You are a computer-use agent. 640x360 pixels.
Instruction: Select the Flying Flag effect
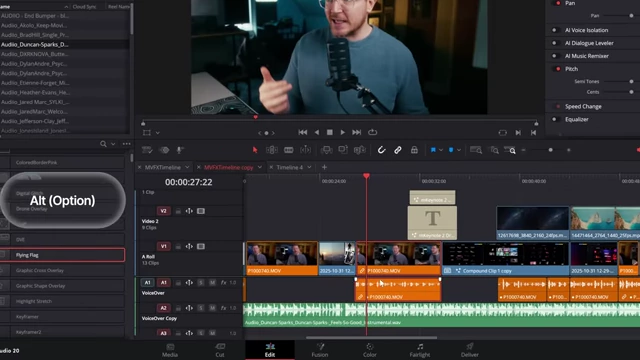tap(62, 255)
